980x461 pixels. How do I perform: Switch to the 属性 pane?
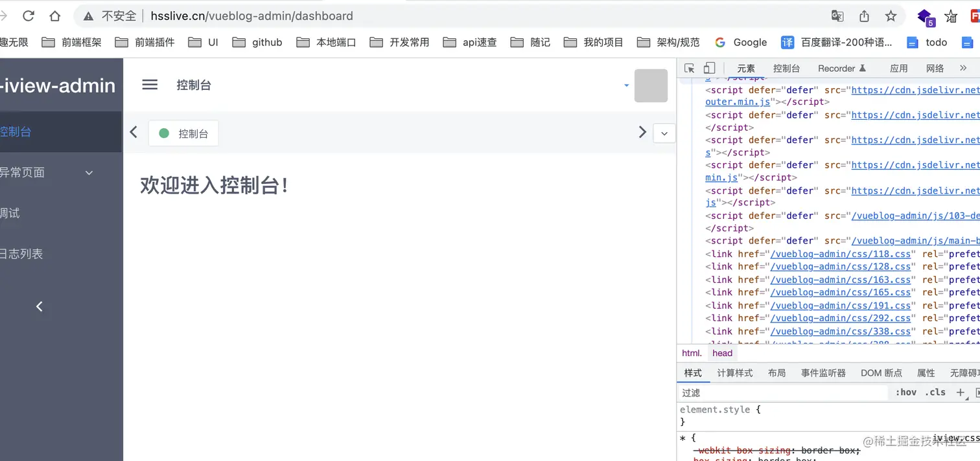click(926, 373)
